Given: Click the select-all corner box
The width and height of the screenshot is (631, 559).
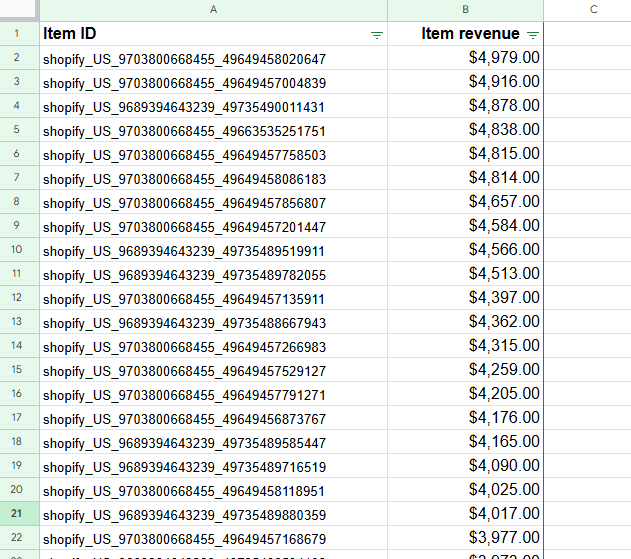Looking at the screenshot, I should pos(19,9).
